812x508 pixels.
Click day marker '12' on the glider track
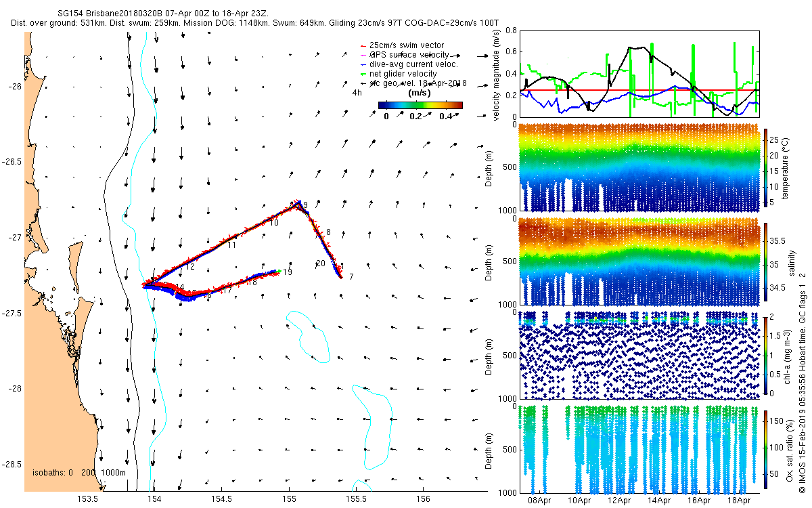tap(190, 268)
